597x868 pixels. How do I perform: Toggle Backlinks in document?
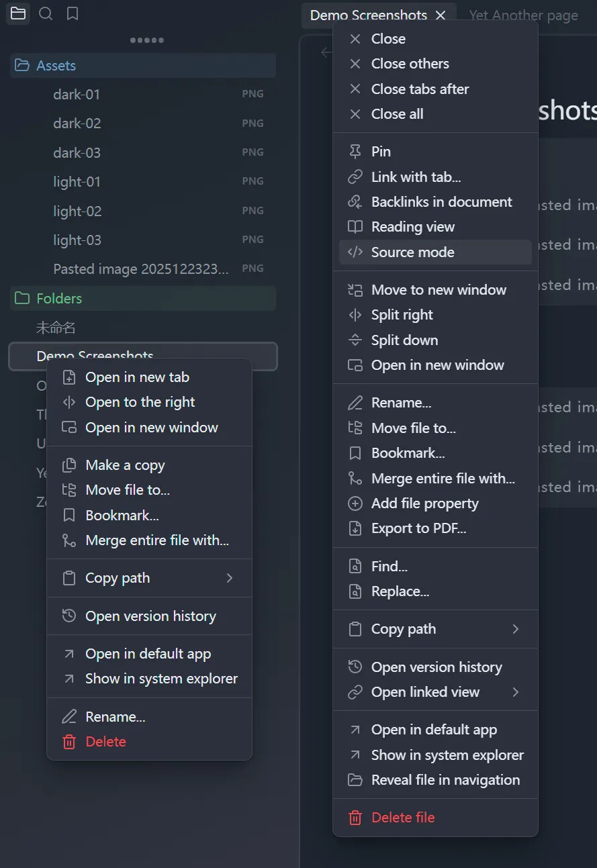click(x=441, y=202)
